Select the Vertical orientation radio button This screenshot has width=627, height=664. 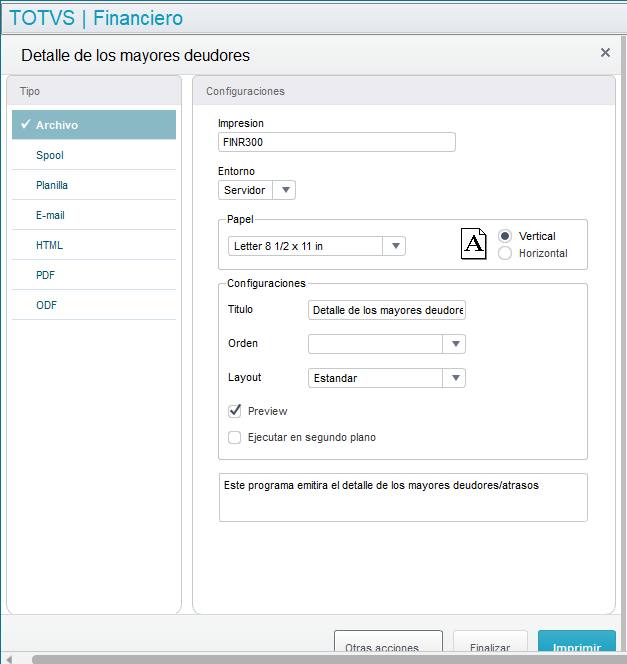pos(505,236)
